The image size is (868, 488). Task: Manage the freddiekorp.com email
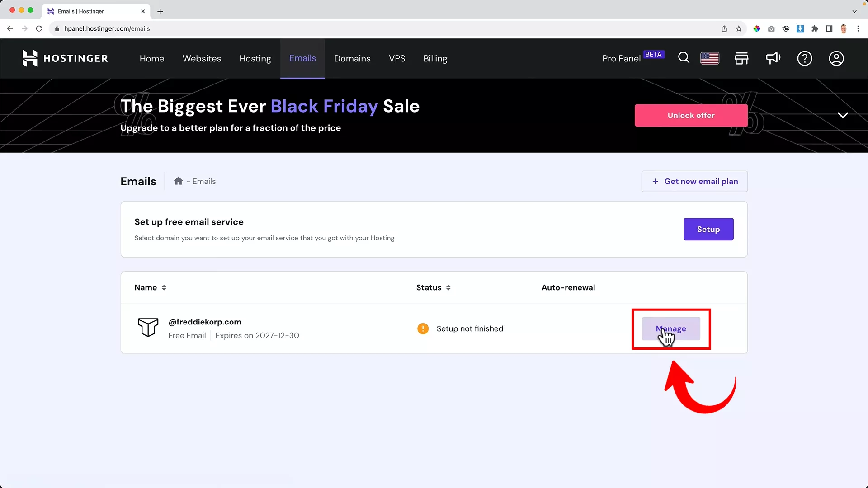(x=671, y=328)
